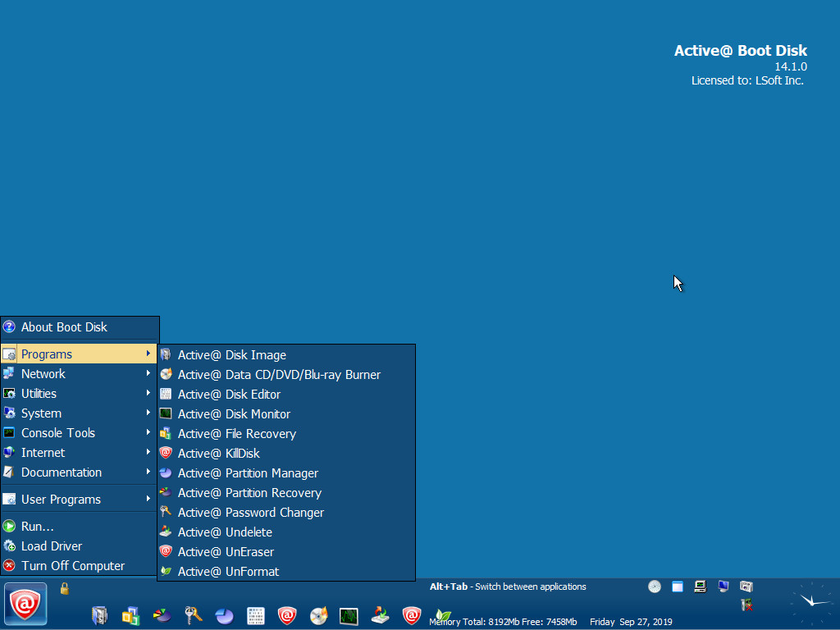Image resolution: width=840 pixels, height=630 pixels.
Task: Launch UnFormat green leaf taskbar icon
Action: click(442, 615)
